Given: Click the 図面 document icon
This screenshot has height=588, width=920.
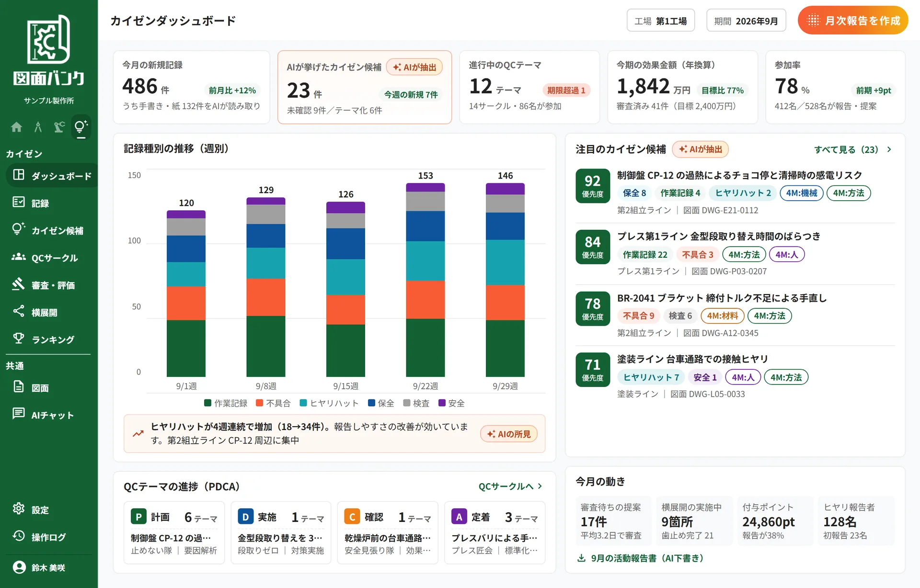Looking at the screenshot, I should point(19,387).
